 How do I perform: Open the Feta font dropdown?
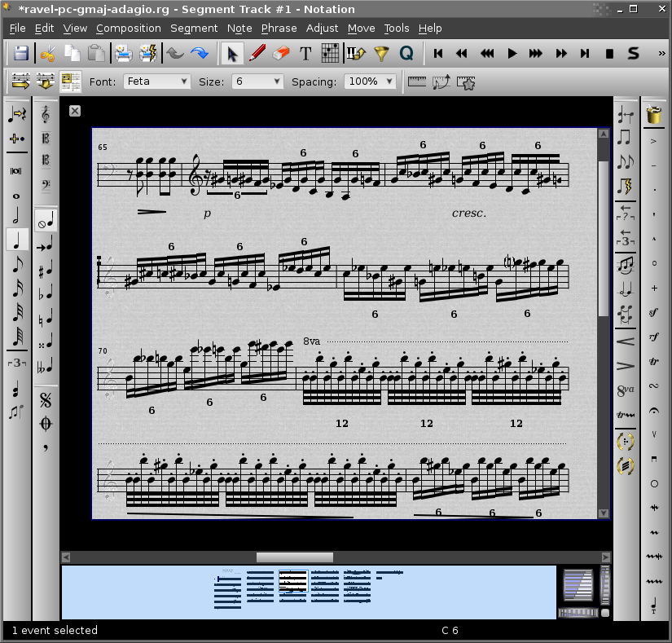(156, 81)
